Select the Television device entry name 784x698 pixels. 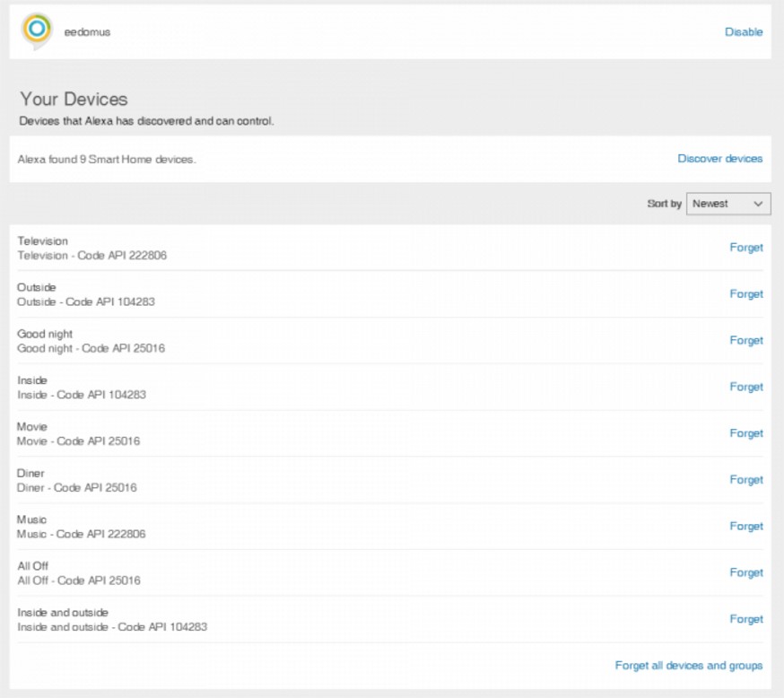[42, 241]
